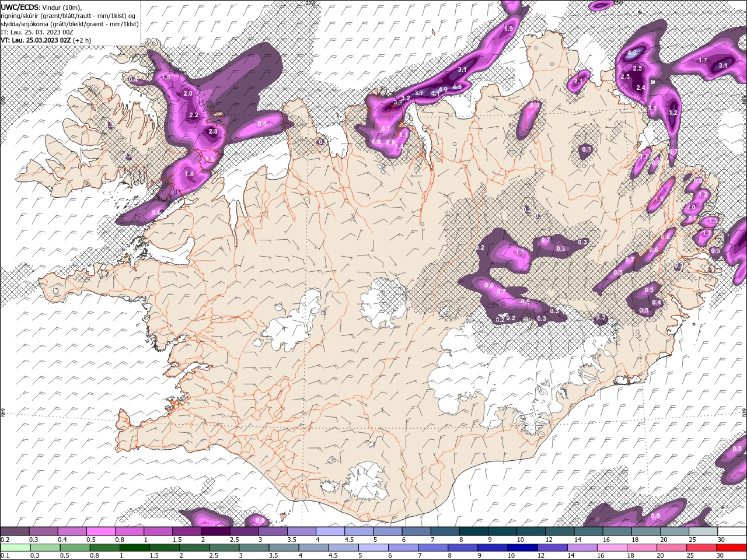Pick the lavender snow swatch between 4 and 4.5
This screenshot has height=560, width=747.
point(330,531)
